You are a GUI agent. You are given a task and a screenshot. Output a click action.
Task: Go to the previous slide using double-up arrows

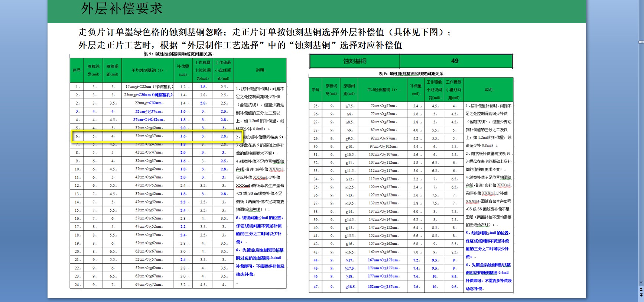(x=641, y=289)
